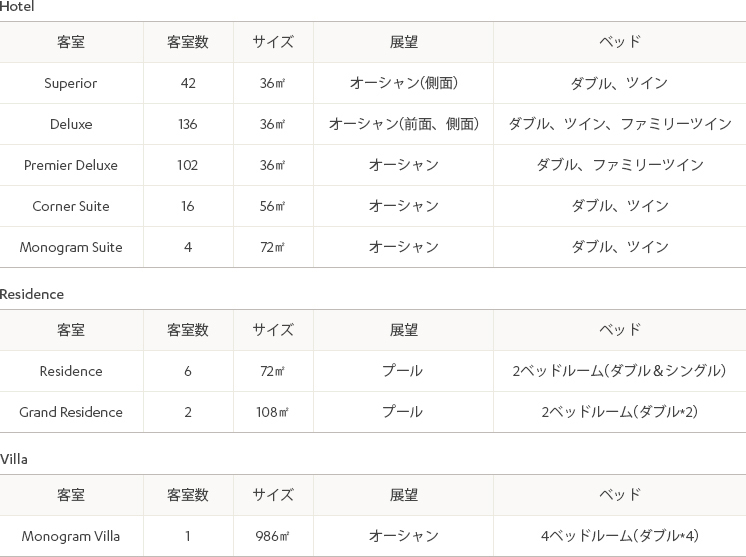Select the Corner Suite cell
The image size is (746, 557).
[x=70, y=206]
